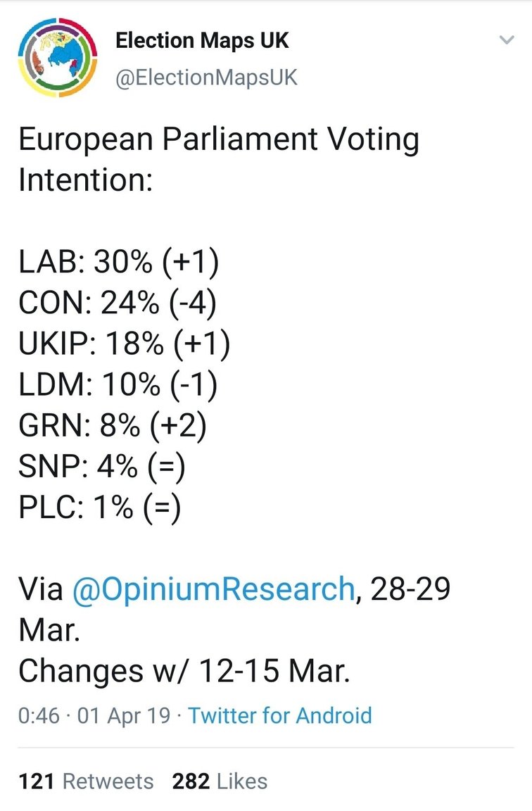Click the 01 Apr 19 date

point(124,716)
